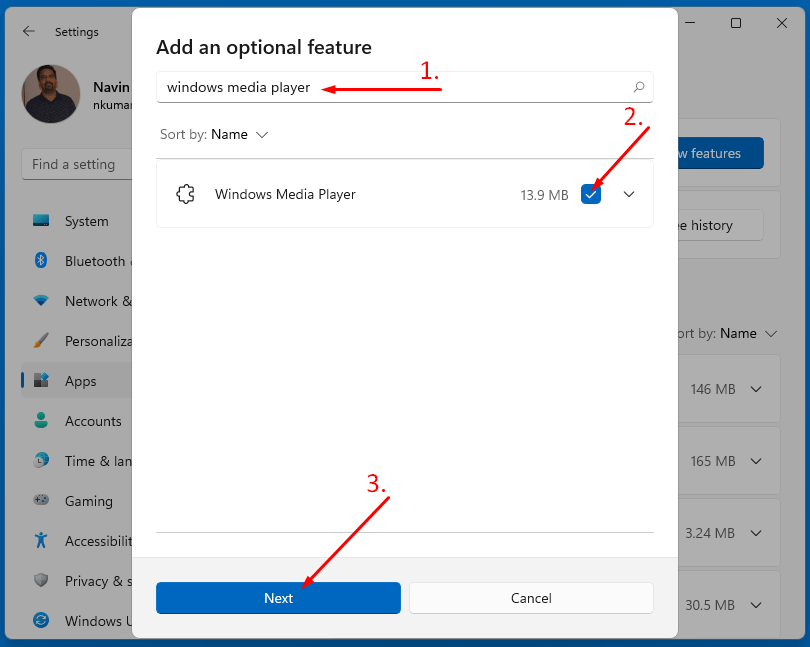The height and width of the screenshot is (647, 810).
Task: Open the Sort by Name dropdown in dialog
Action: [x=214, y=134]
